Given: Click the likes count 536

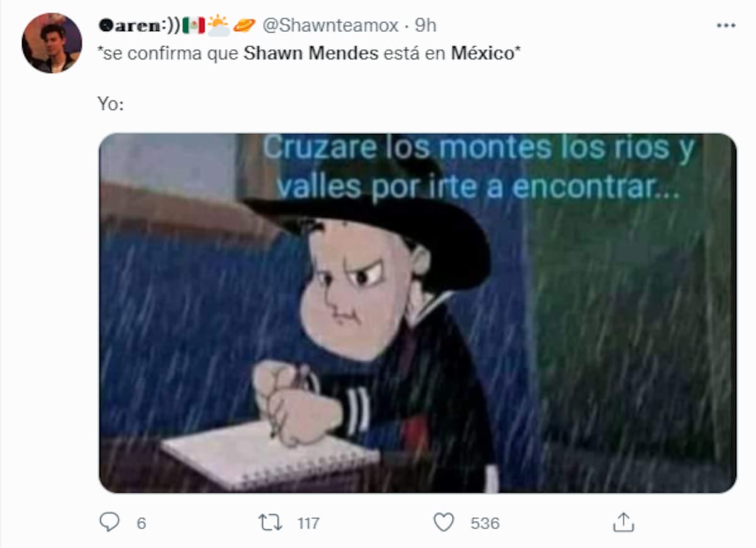Looking at the screenshot, I should pyautogui.click(x=485, y=523).
